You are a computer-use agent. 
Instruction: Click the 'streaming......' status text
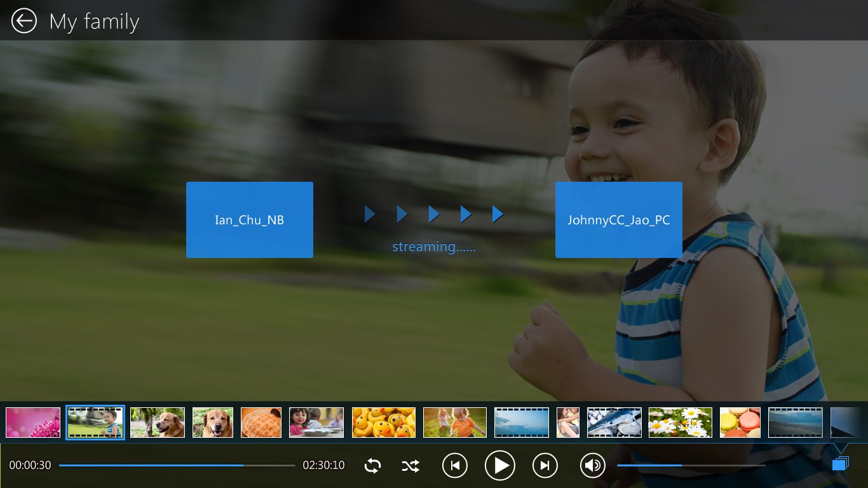coord(434,247)
